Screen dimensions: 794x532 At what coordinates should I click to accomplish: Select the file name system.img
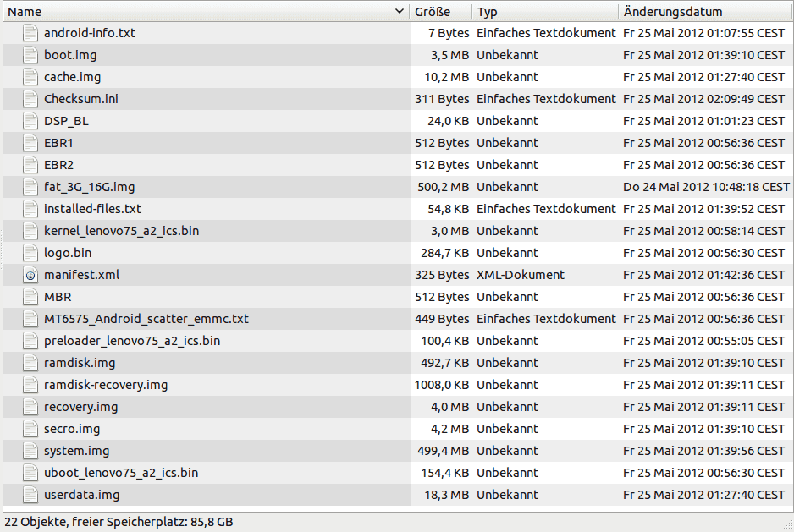pyautogui.click(x=76, y=451)
